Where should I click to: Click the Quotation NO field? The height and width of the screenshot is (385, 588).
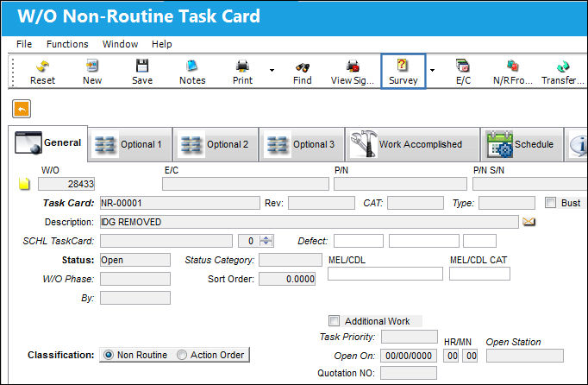409,373
